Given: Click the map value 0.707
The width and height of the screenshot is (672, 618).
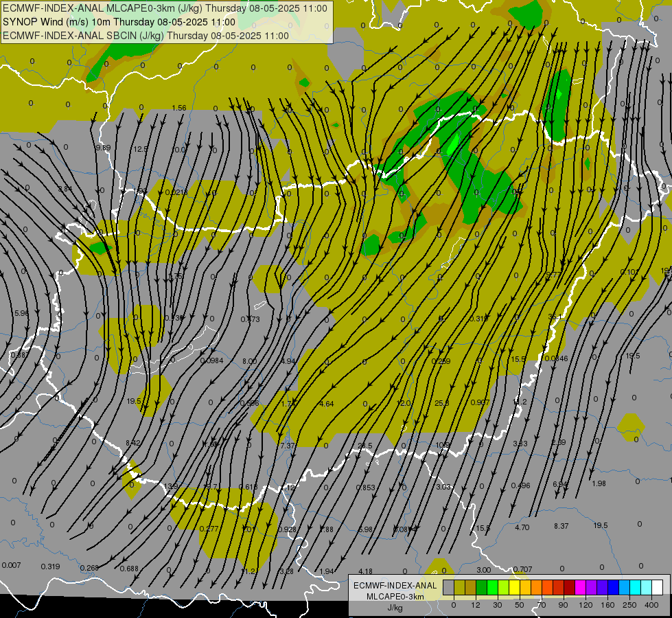Looking at the screenshot, I should [x=522, y=569].
